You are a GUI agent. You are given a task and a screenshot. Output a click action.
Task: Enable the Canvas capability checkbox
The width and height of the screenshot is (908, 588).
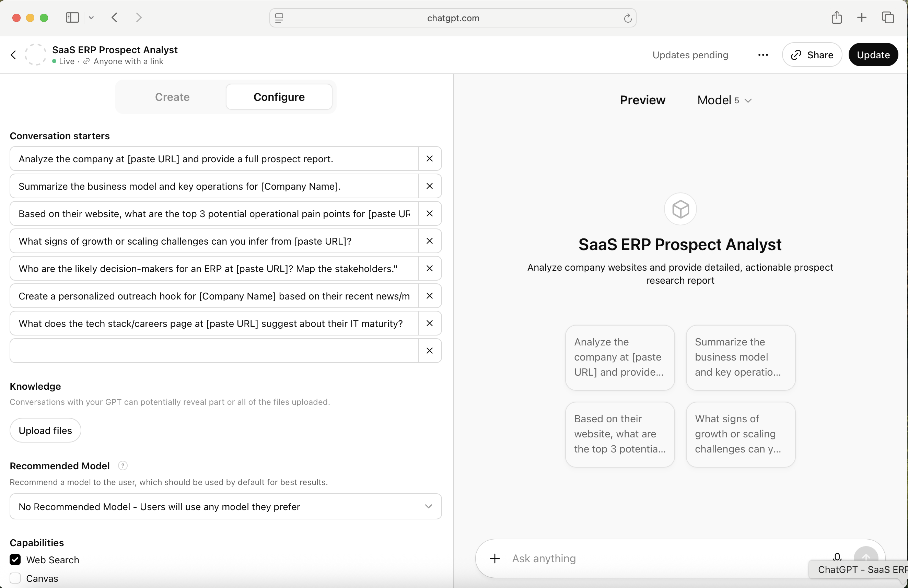tap(15, 578)
